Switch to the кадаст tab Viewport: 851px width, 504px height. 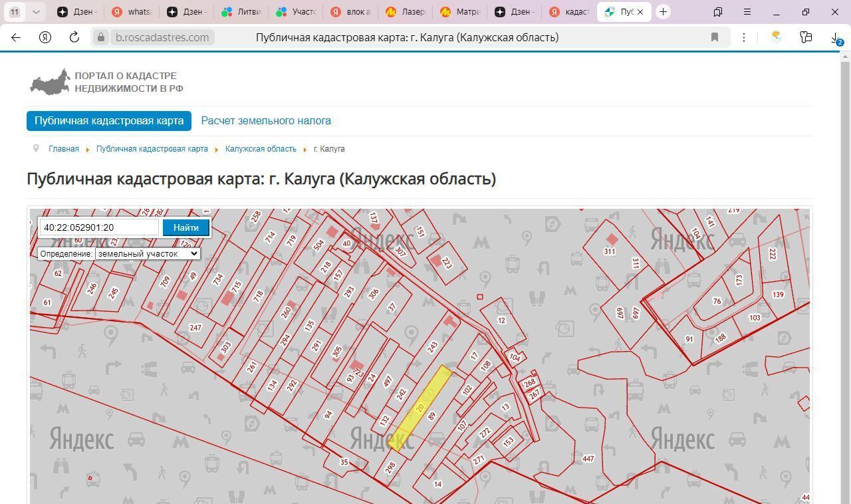pyautogui.click(x=569, y=12)
